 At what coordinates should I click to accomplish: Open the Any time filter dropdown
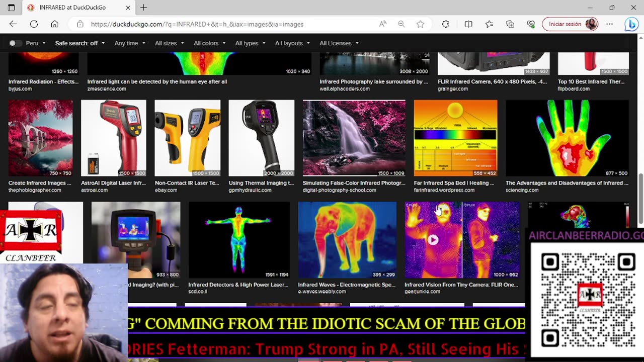pos(130,43)
